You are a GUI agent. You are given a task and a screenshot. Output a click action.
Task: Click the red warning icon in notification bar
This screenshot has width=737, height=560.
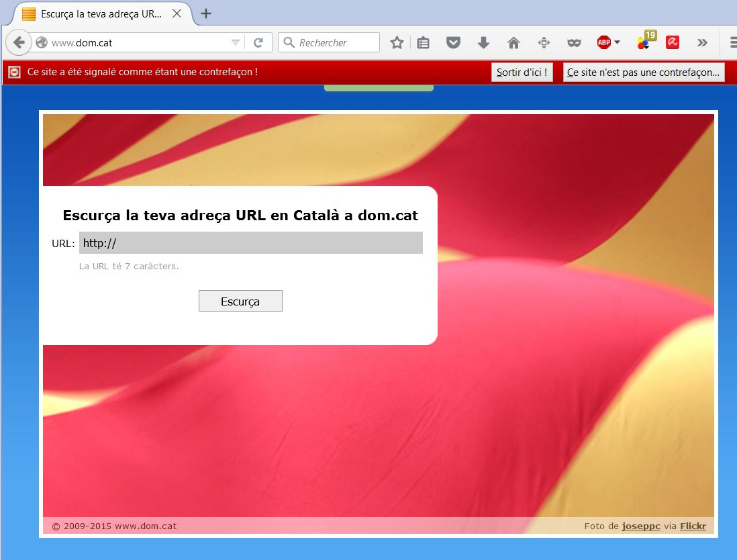click(x=14, y=72)
